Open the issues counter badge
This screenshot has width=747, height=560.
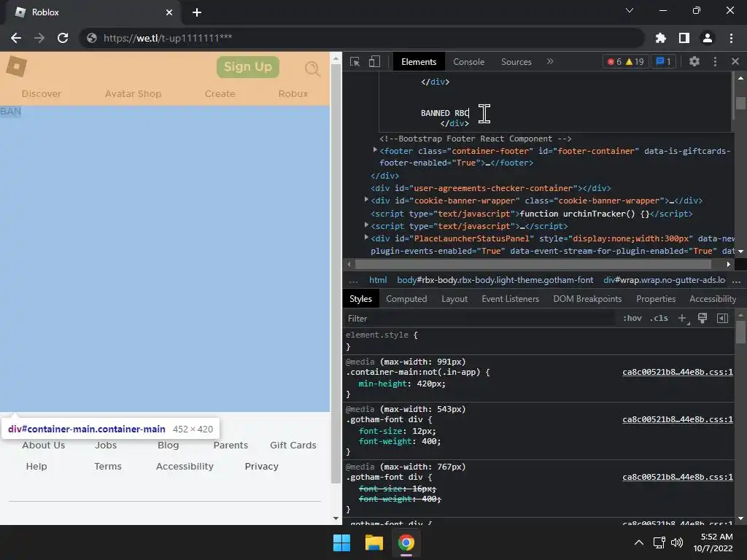[663, 61]
